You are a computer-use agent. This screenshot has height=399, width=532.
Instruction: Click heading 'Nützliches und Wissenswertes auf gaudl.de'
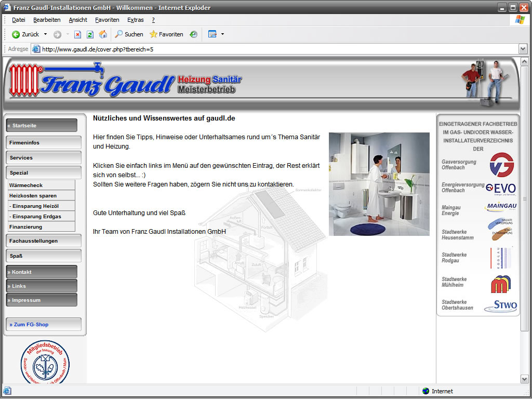pyautogui.click(x=164, y=118)
